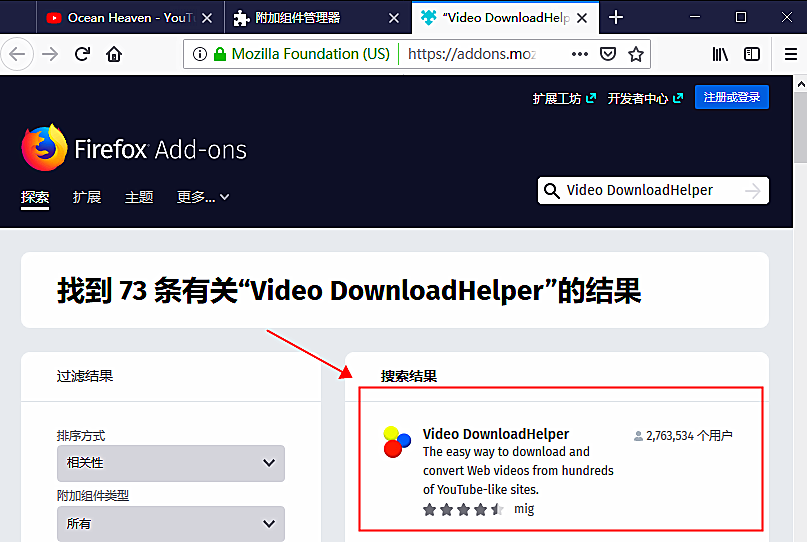Viewport: 807px width, 542px height.
Task: Bookmark this page with the star icon
Action: point(636,54)
